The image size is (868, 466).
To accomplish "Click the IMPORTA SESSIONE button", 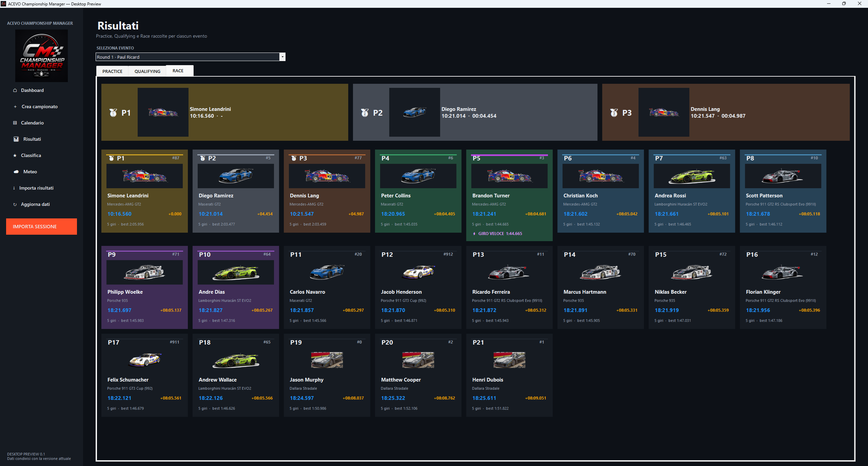I will (41, 227).
